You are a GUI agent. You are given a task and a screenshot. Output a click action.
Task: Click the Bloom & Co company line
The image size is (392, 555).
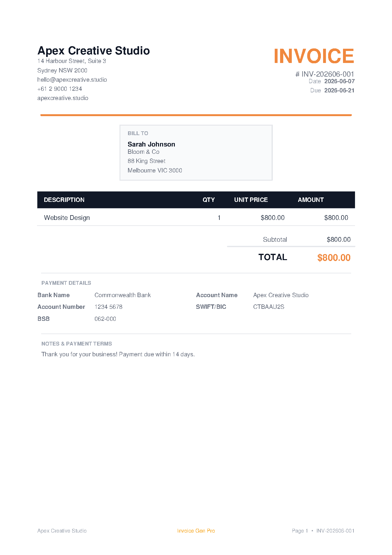pyautogui.click(x=144, y=152)
